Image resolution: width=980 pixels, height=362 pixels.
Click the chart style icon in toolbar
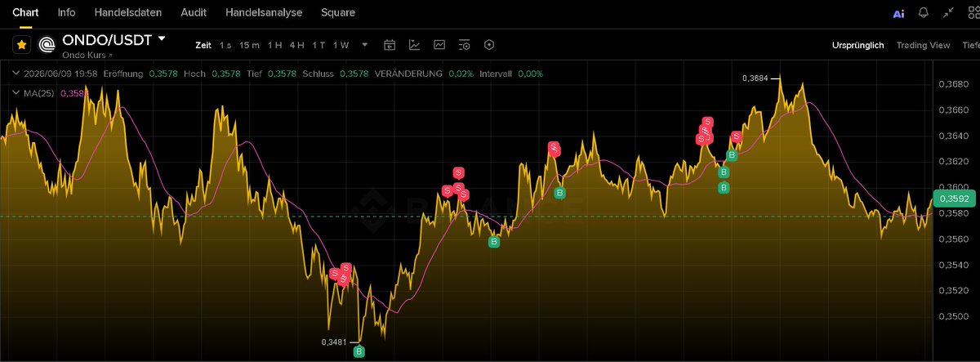click(x=439, y=45)
